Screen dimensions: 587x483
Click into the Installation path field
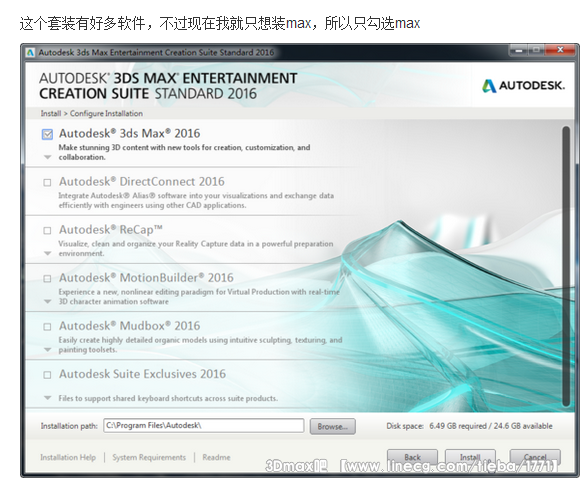pos(204,426)
